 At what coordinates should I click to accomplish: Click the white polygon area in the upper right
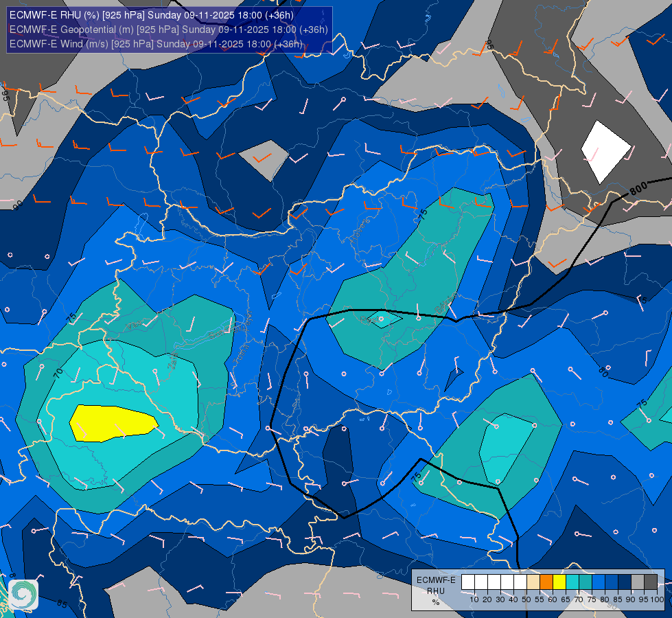605,152
